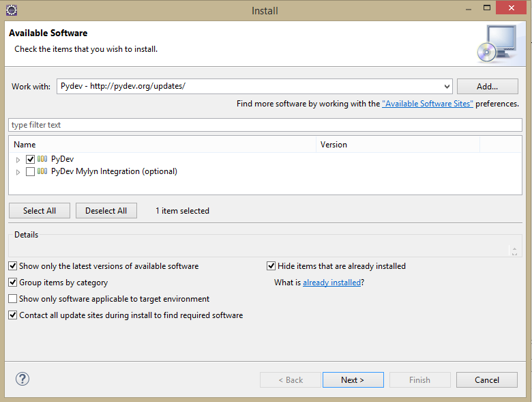Open the Work with dropdown arrow

(x=447, y=87)
